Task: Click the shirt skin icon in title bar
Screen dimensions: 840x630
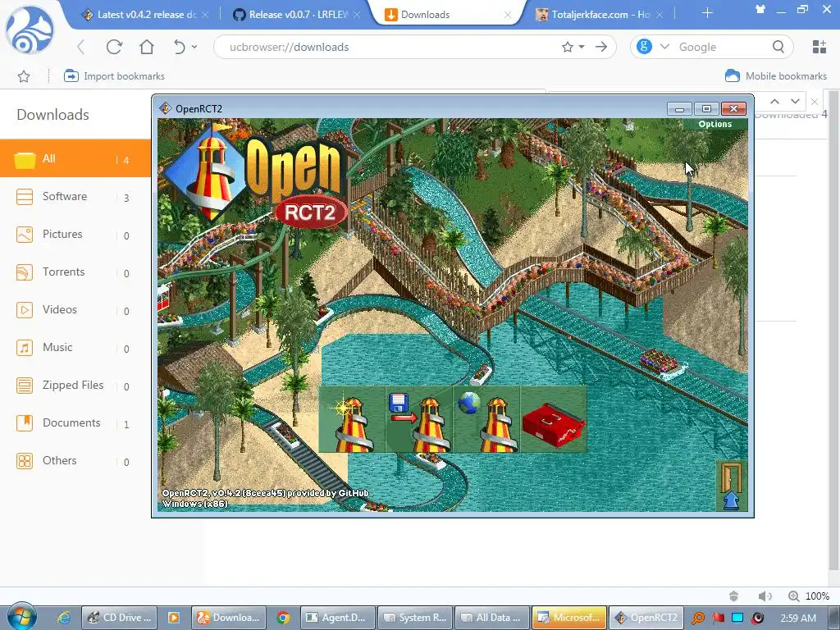Action: point(760,9)
